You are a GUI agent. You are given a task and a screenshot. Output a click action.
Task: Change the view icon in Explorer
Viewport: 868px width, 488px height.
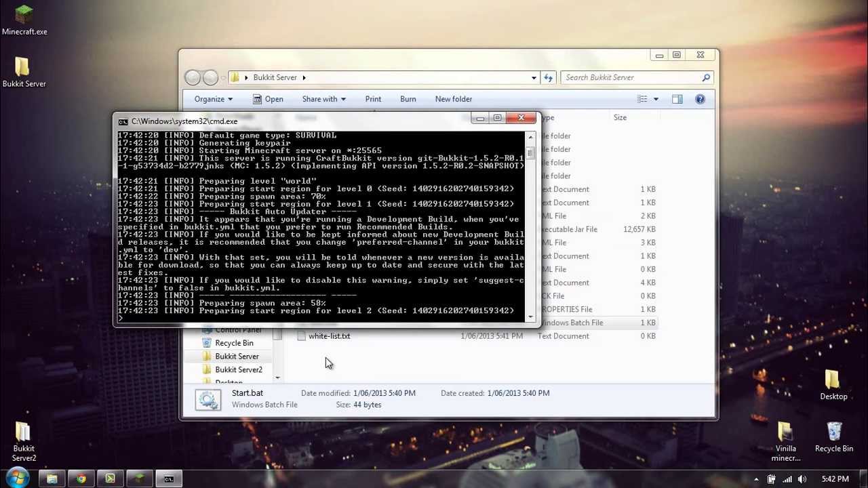tap(642, 99)
